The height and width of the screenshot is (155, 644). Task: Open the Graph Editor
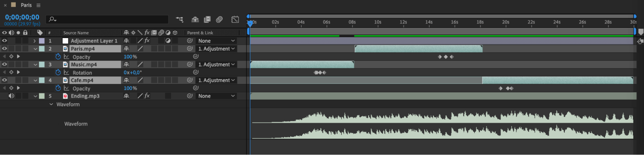tap(235, 20)
